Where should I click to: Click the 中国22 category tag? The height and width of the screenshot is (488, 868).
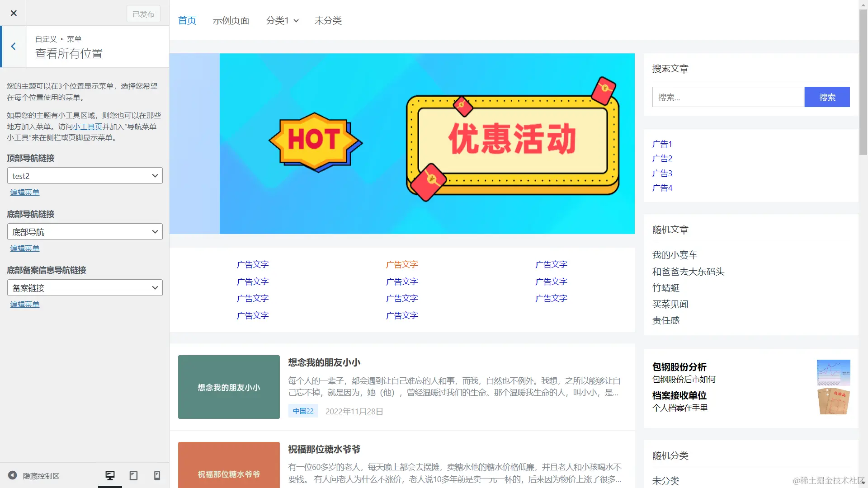coord(303,411)
